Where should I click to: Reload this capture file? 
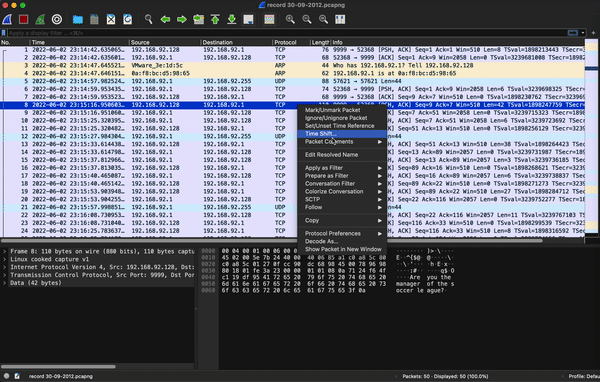point(127,19)
